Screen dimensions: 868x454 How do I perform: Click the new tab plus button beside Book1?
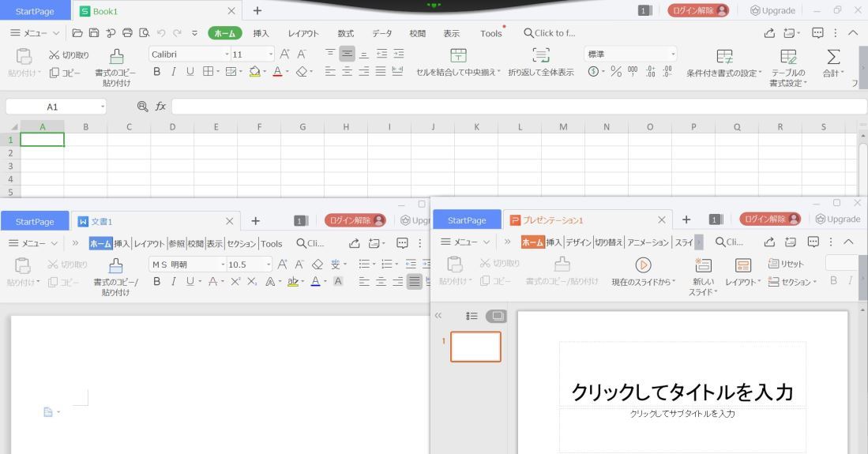(257, 10)
